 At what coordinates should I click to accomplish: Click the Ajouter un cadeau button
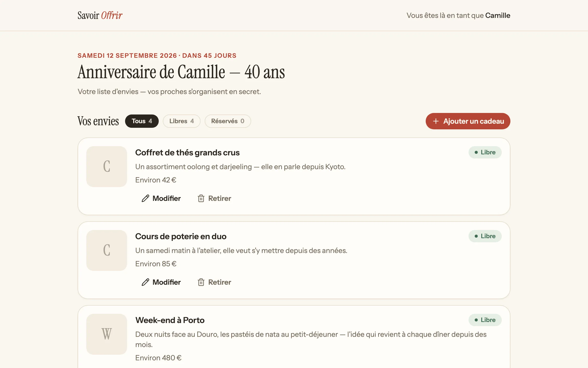pos(468,121)
